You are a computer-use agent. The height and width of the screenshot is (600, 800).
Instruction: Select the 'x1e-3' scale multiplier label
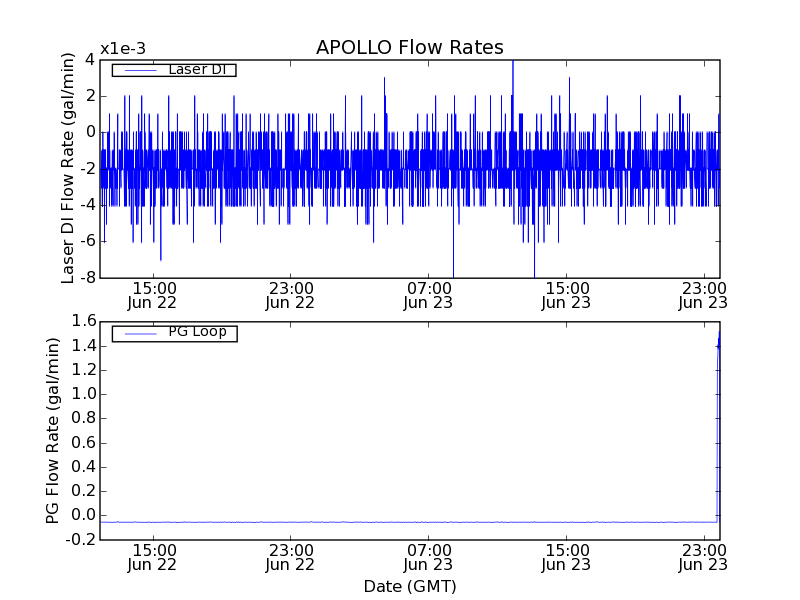coord(123,49)
